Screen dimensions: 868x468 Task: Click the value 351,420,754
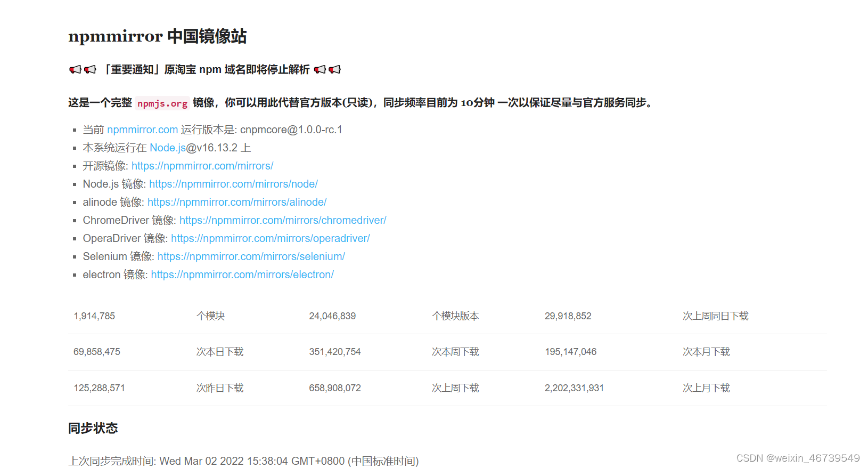(335, 352)
